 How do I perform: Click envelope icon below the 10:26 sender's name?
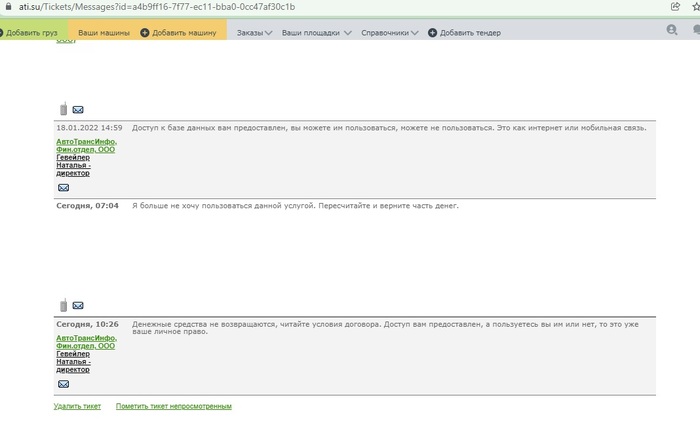pos(63,384)
